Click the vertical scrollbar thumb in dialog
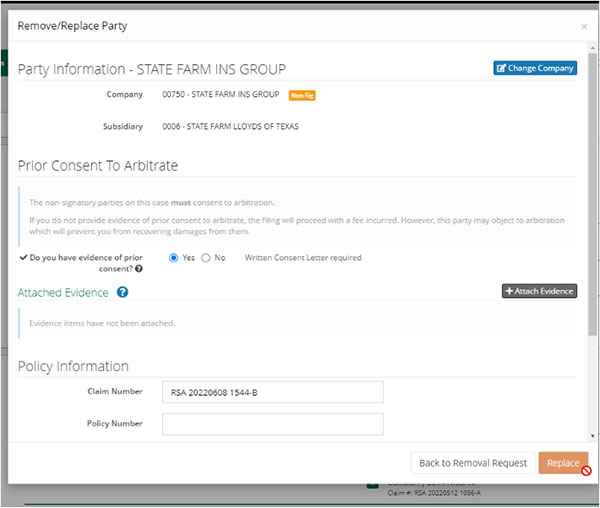This screenshot has width=600, height=508. [592, 194]
